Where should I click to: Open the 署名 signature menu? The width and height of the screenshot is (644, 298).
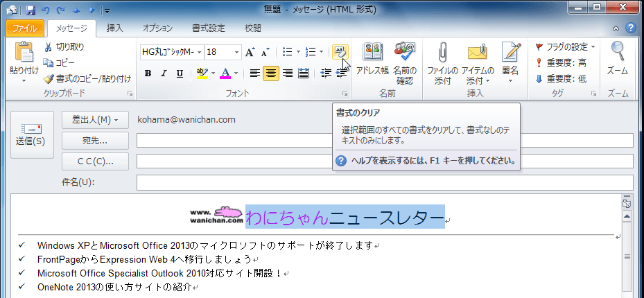click(x=510, y=64)
